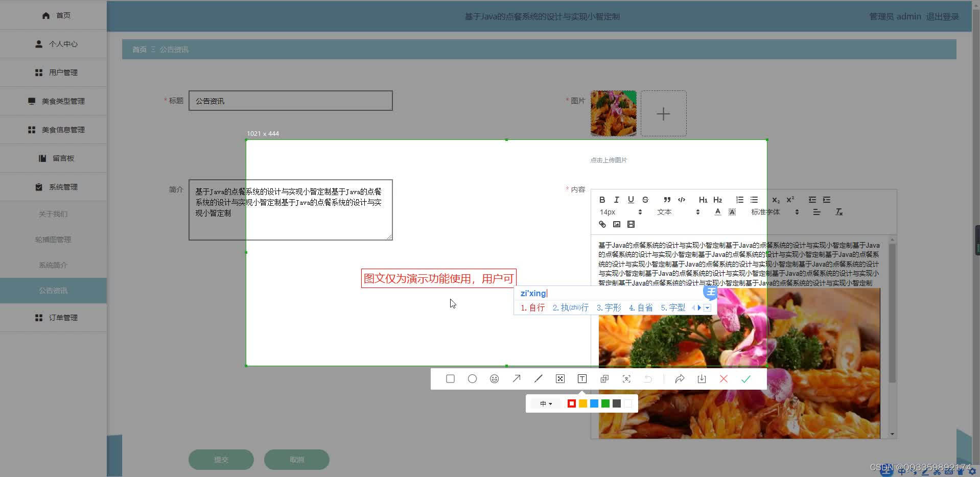Click the 退出登录 logout link
This screenshot has height=477, width=980.
943,16
